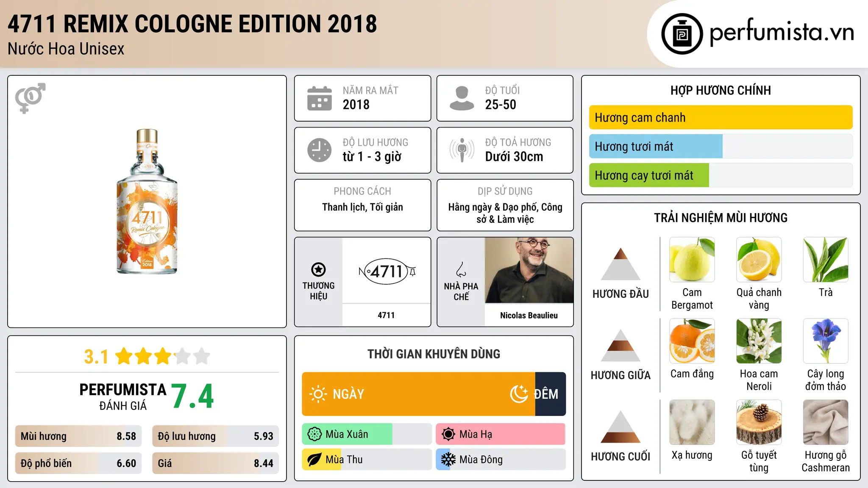Click the calendar icon beside Năm ra mắt
The height and width of the screenshot is (488, 868).
click(320, 98)
